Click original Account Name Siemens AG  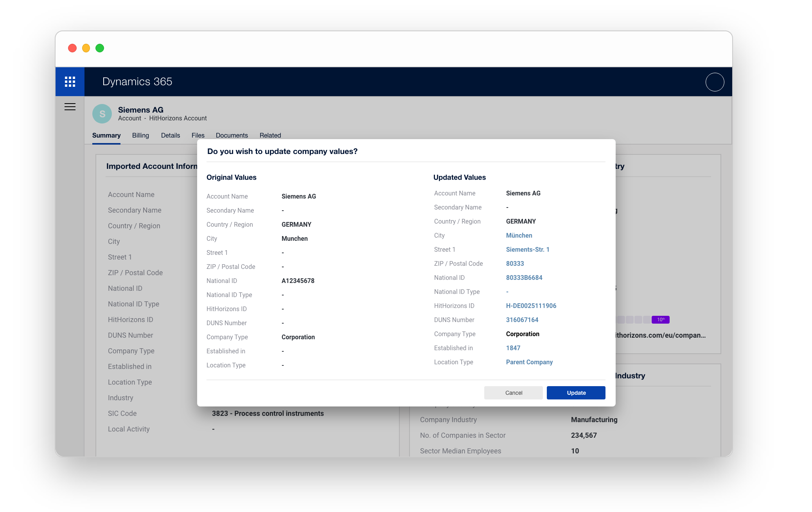[299, 196]
